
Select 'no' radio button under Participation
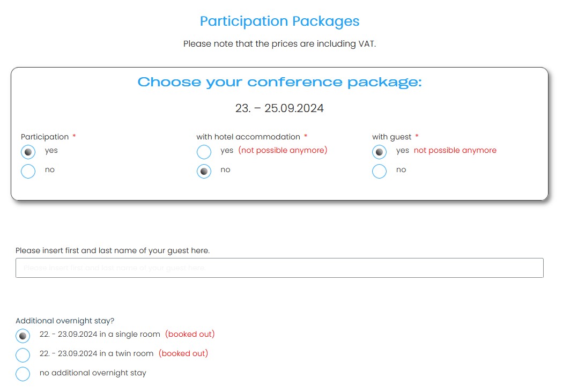28,172
